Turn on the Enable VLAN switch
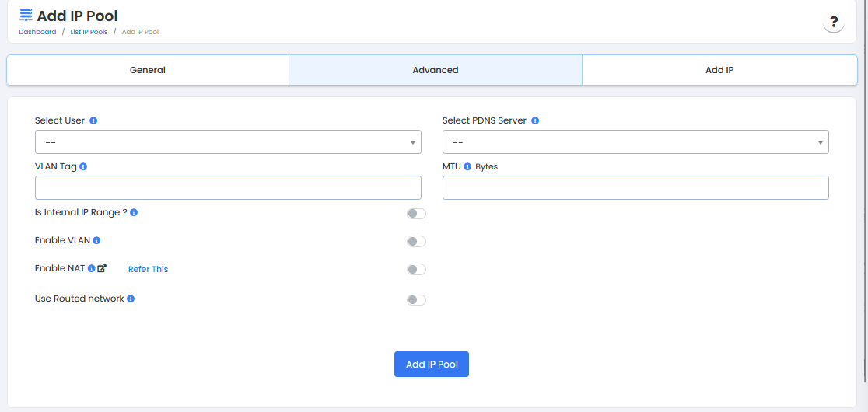868x412 pixels. [x=416, y=242]
